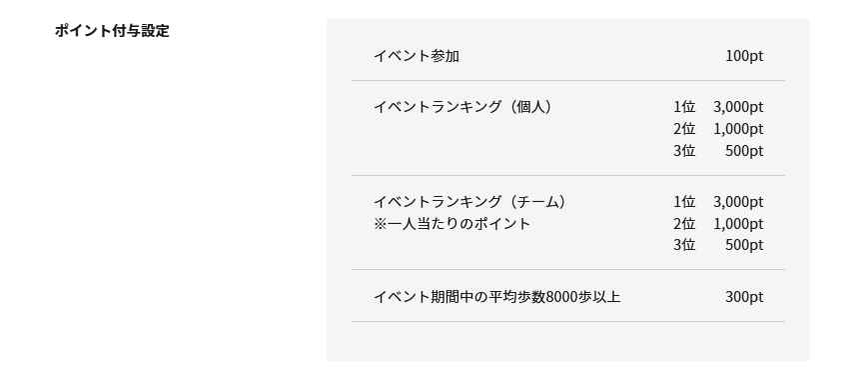Click 2位 1,000pt in team ranking

pyautogui.click(x=718, y=223)
